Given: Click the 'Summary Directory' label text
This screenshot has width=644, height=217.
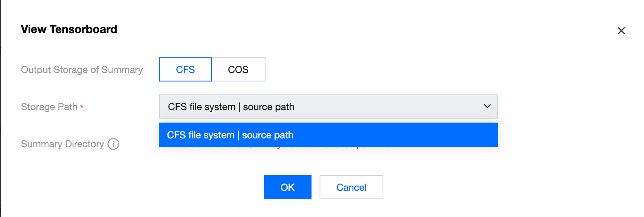Looking at the screenshot, I should pyautogui.click(x=62, y=144).
